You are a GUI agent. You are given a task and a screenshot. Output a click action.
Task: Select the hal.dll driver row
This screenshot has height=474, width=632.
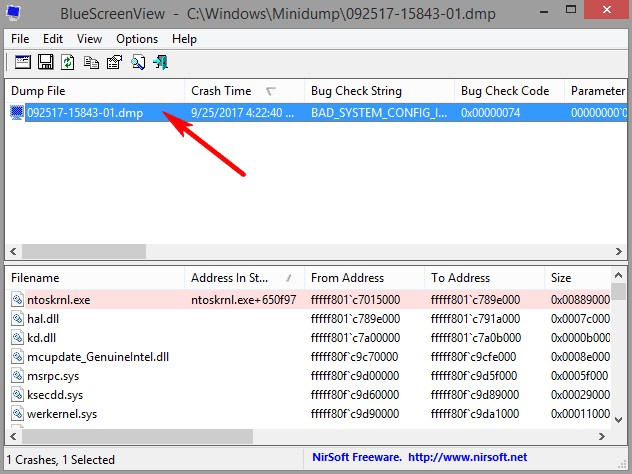[308, 318]
